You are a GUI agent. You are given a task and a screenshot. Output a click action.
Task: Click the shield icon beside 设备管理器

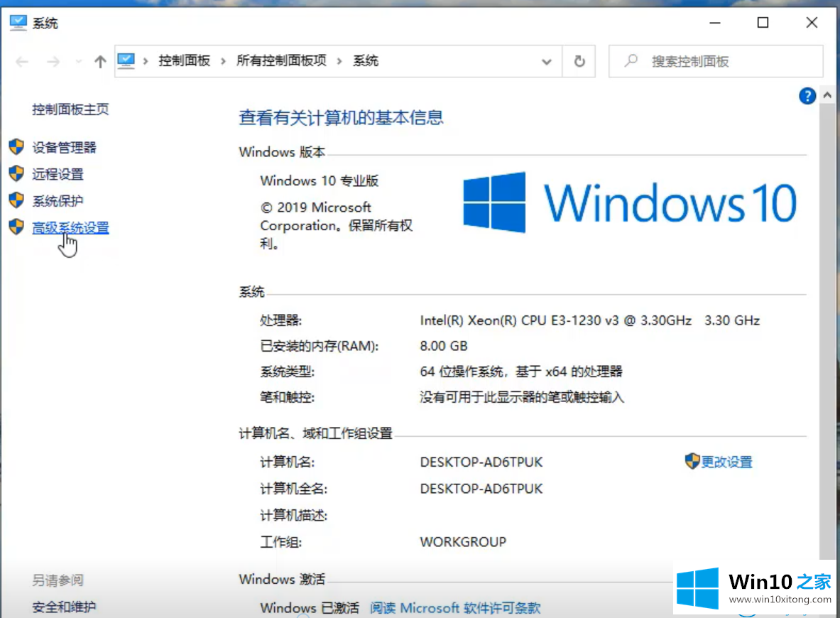16,147
